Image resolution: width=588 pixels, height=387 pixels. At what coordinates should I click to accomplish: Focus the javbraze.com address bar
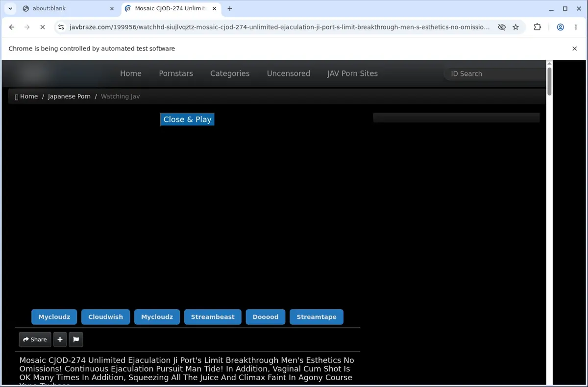click(279, 27)
